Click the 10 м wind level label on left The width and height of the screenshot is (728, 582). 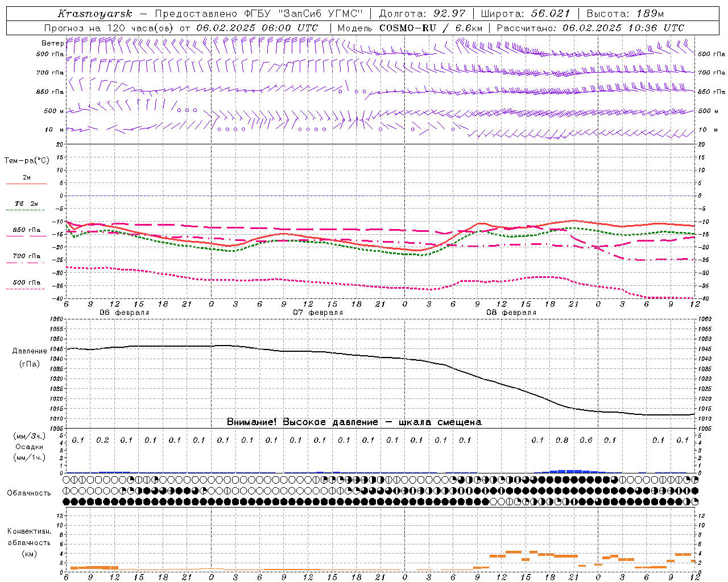pos(55,130)
